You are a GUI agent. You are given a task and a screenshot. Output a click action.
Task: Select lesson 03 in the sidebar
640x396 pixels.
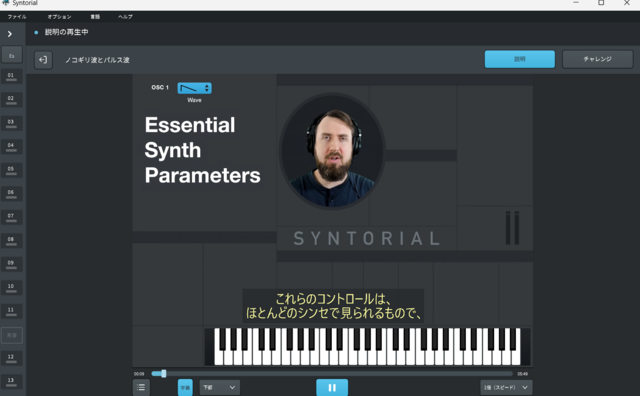pyautogui.click(x=11, y=123)
